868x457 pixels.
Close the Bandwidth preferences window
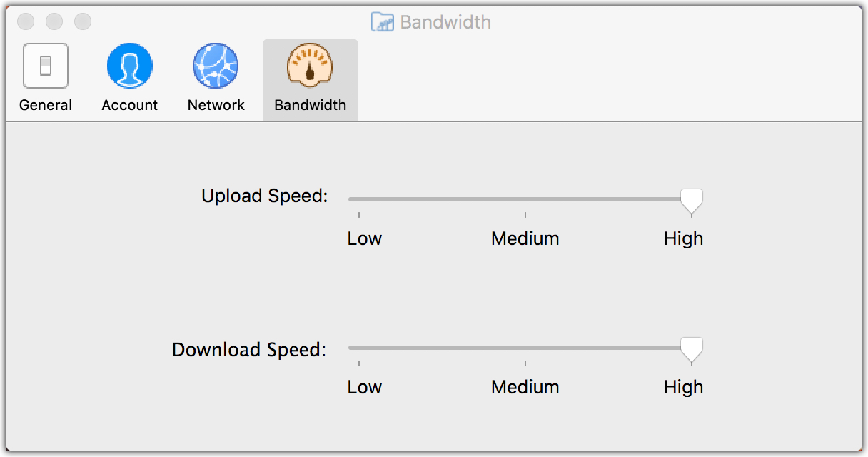click(26, 22)
